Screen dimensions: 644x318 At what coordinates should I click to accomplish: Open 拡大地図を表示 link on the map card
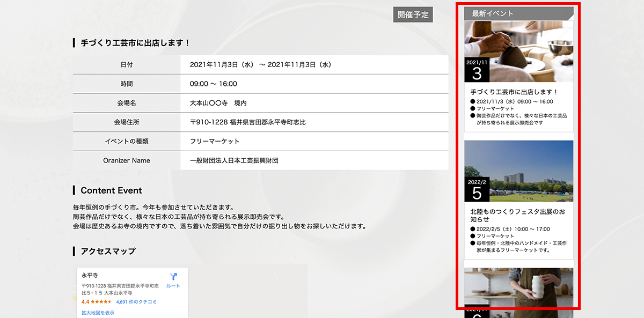98,313
